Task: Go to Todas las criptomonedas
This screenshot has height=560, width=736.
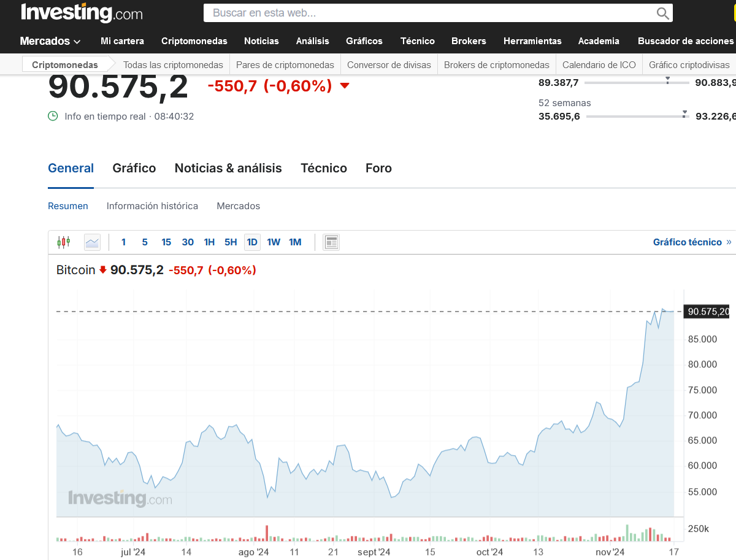Action: [173, 64]
